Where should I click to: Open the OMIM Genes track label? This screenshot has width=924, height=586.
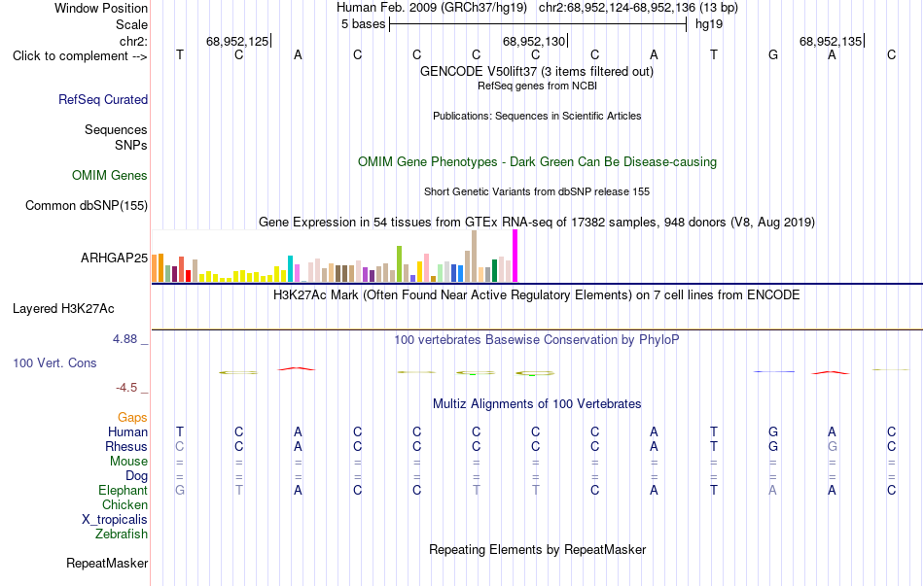[x=110, y=176]
